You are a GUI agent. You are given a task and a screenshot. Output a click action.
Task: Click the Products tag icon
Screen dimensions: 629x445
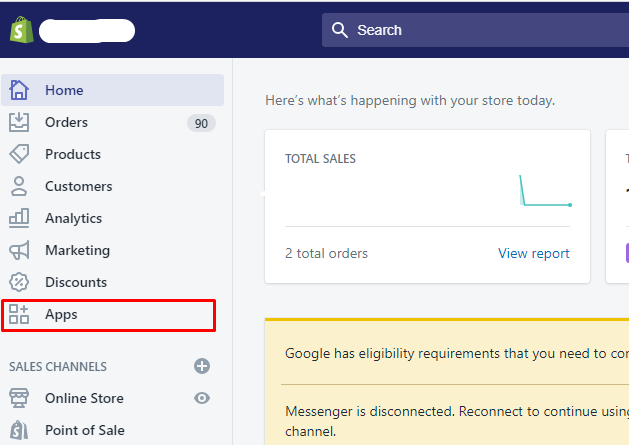19,154
